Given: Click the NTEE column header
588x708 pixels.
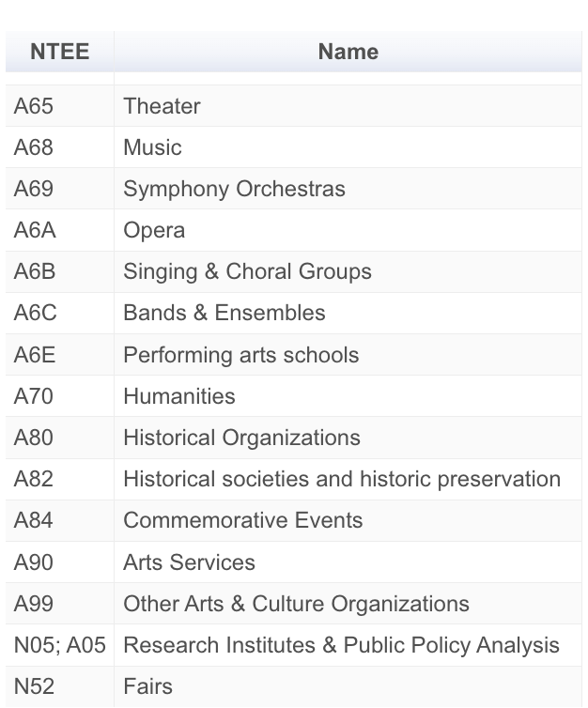Looking at the screenshot, I should point(59,52).
